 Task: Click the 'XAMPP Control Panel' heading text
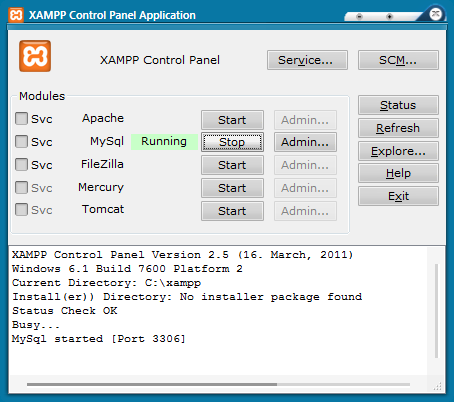pyautogui.click(x=160, y=60)
